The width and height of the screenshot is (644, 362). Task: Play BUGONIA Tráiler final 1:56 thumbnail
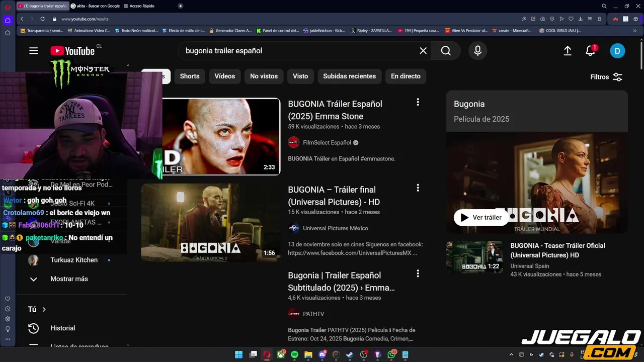pos(210,222)
